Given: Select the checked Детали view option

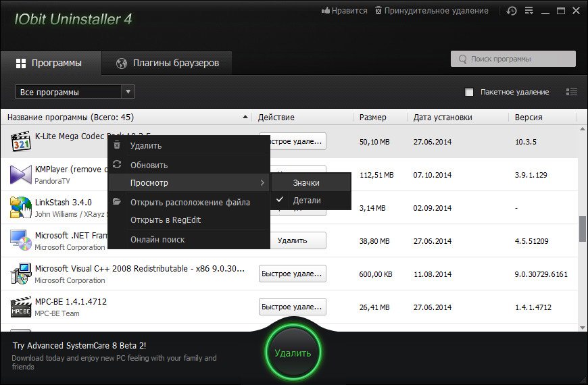Looking at the screenshot, I should [312, 200].
